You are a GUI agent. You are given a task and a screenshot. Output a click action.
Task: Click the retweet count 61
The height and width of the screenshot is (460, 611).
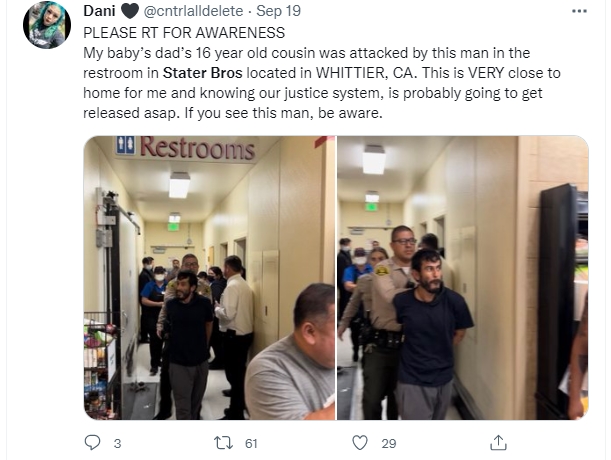[251, 443]
